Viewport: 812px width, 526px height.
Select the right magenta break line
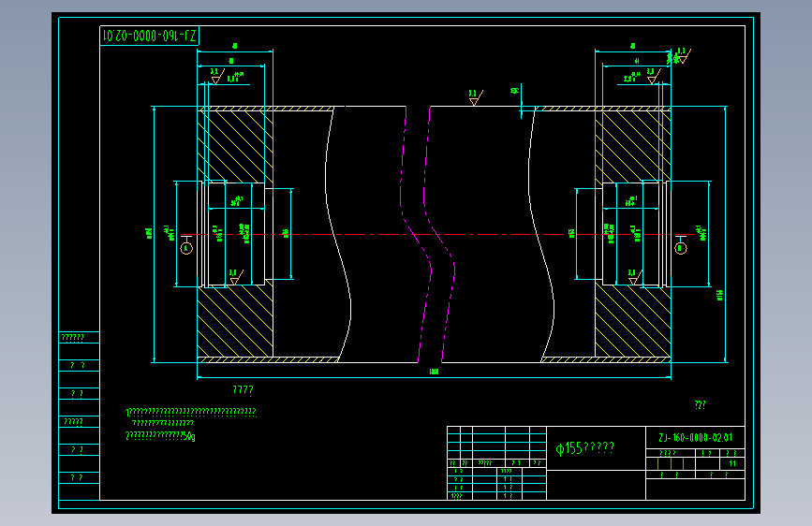439,234
